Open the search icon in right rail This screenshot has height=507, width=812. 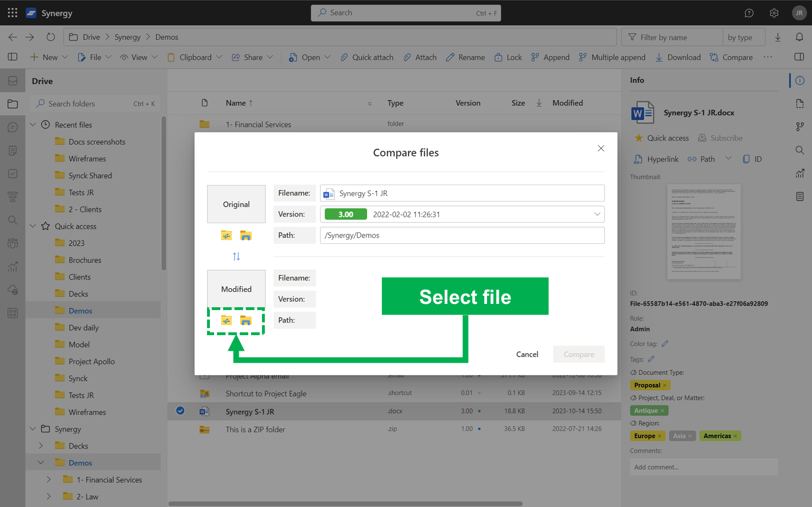pos(800,150)
